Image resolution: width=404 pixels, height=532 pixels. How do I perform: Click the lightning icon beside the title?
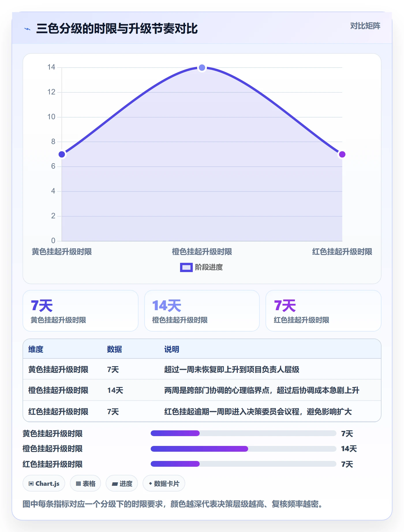tap(27, 29)
